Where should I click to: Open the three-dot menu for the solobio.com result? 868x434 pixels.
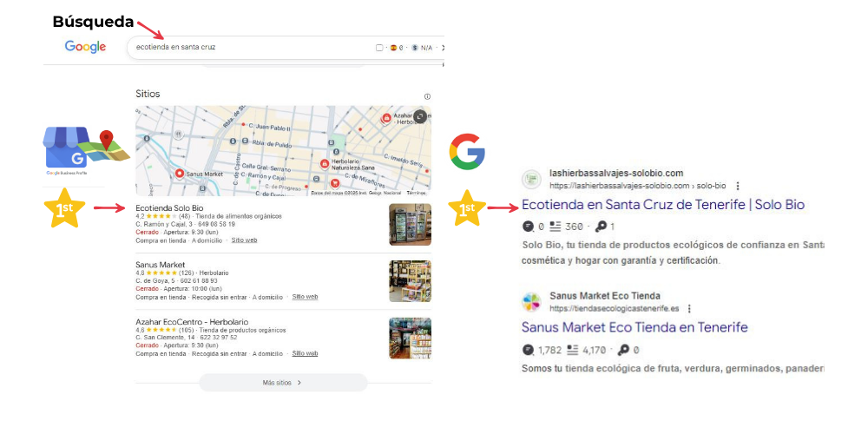pos(737,186)
